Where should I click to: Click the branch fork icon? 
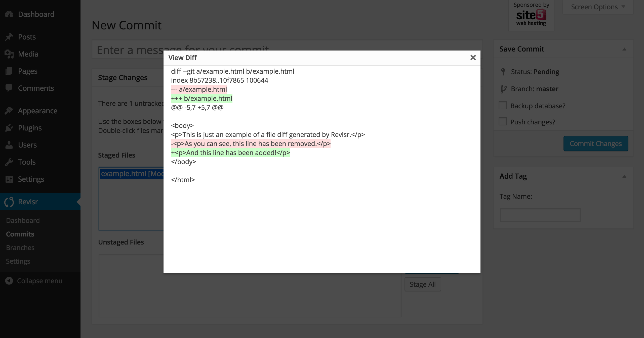[x=504, y=88]
